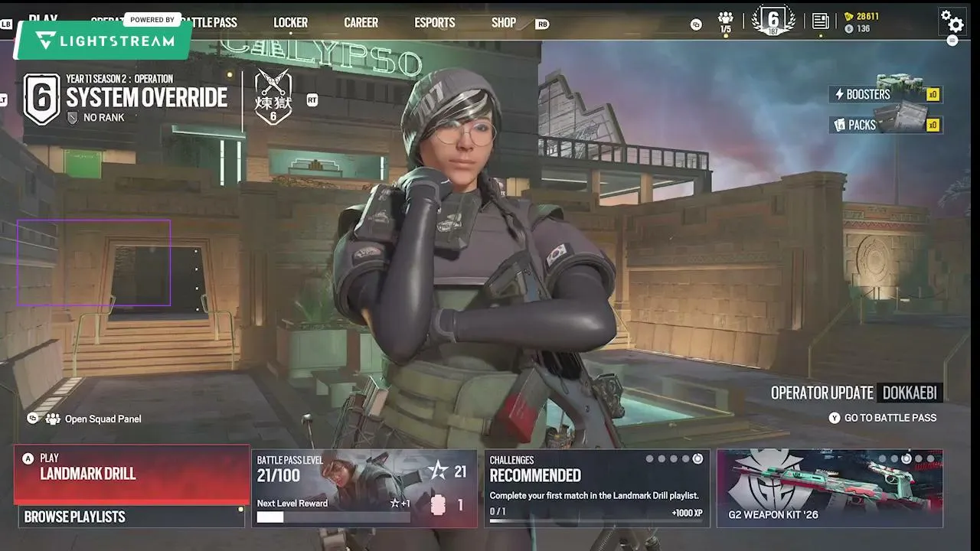The width and height of the screenshot is (980, 551).
Task: Click the No Rank badge icon
Action: click(x=73, y=117)
